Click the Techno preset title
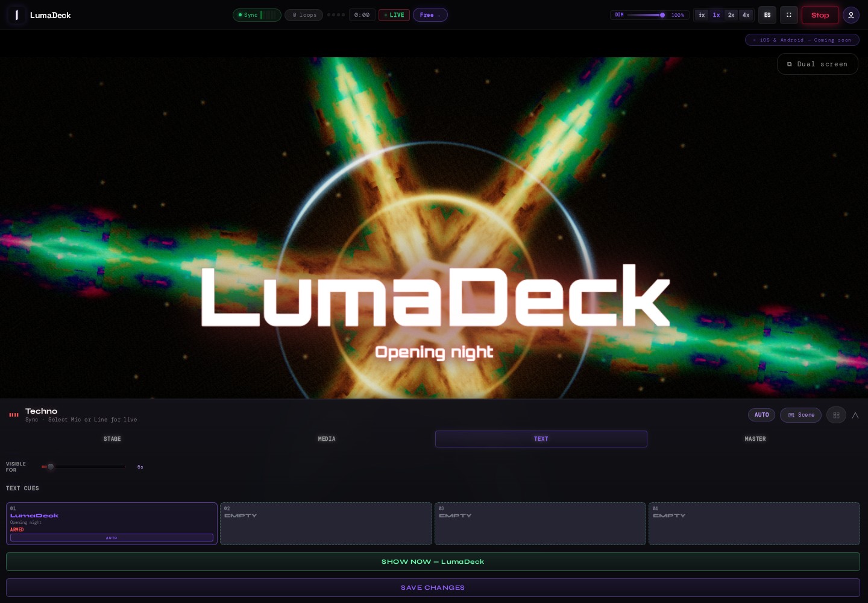The height and width of the screenshot is (603, 868). click(x=41, y=411)
